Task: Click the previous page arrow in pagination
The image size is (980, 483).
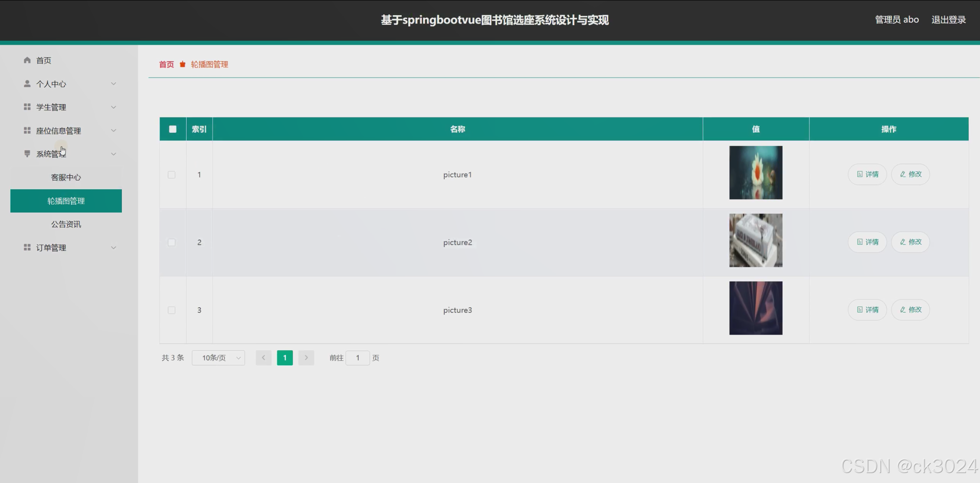Action: tap(263, 358)
